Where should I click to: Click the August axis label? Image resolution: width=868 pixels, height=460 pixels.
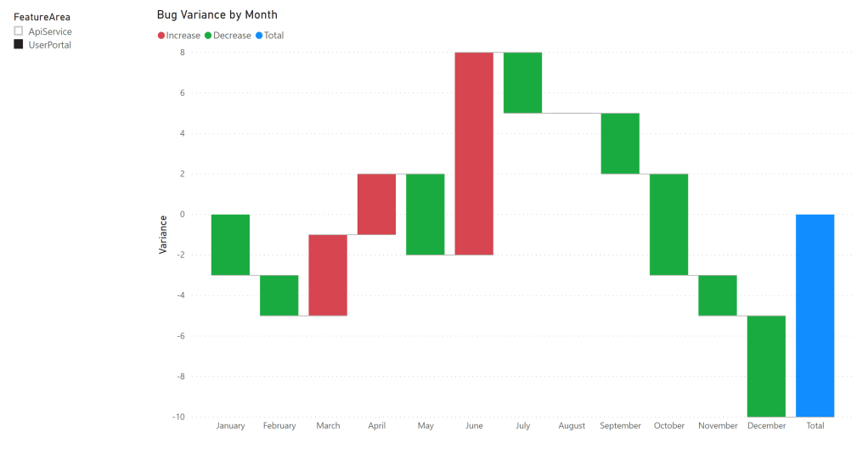click(572, 426)
